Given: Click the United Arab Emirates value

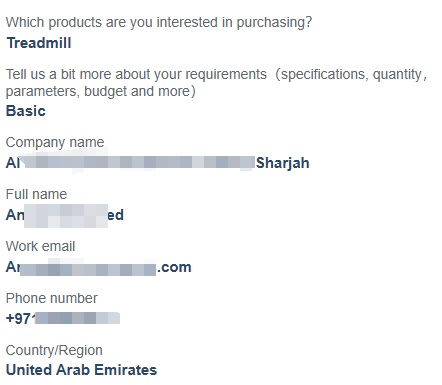Looking at the screenshot, I should (81, 370).
